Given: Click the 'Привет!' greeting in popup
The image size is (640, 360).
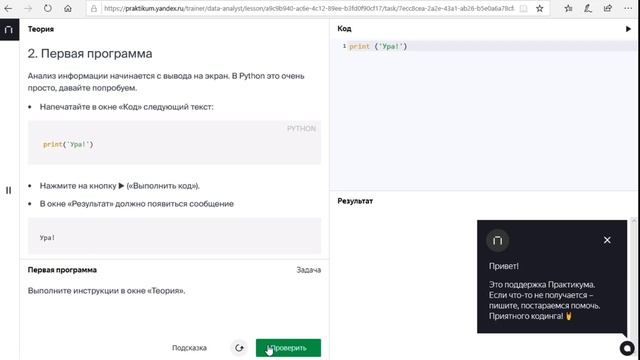Looking at the screenshot, I should click(504, 266).
